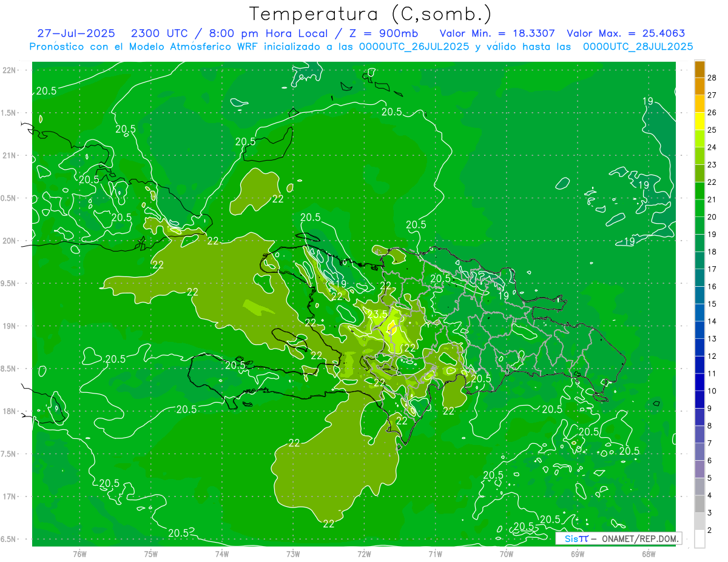Screen dimensions: 728x562
Task: Click the colorbar swatch between 21 and 22
Action: pyautogui.click(x=699, y=190)
